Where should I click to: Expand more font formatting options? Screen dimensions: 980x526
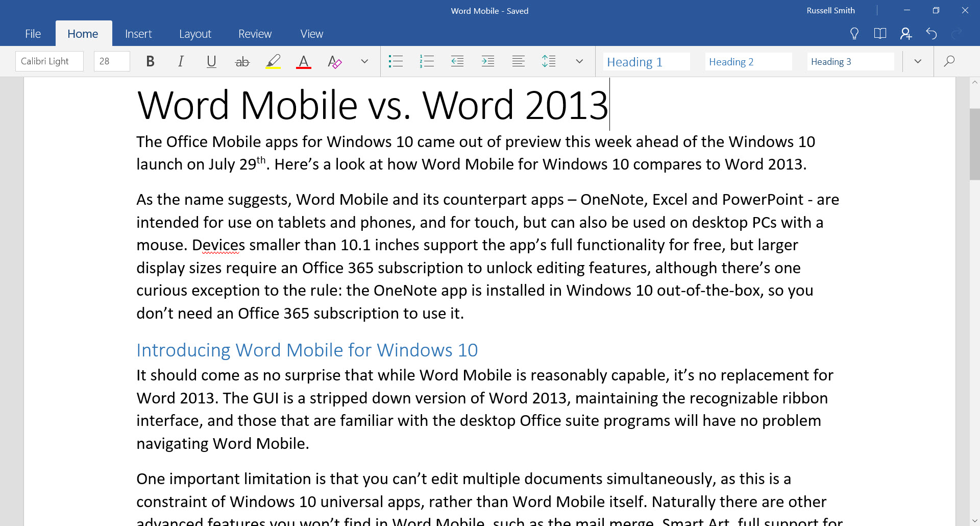click(x=364, y=61)
